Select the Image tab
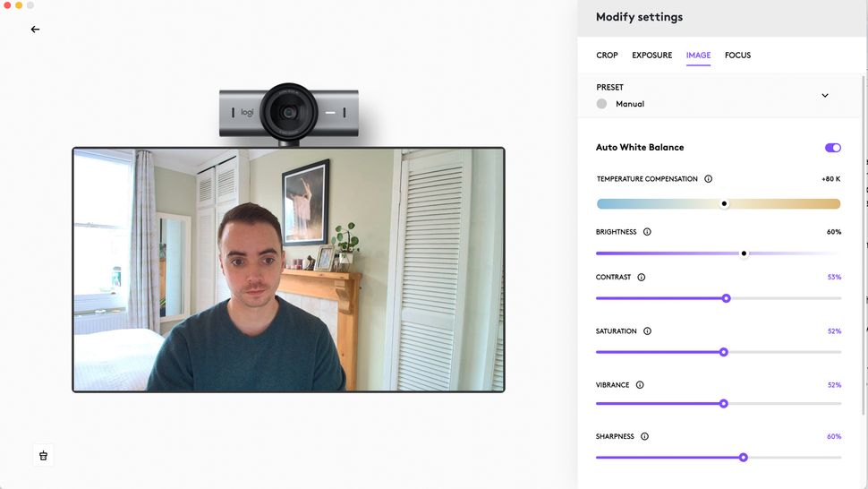The width and height of the screenshot is (868, 489). point(699,56)
